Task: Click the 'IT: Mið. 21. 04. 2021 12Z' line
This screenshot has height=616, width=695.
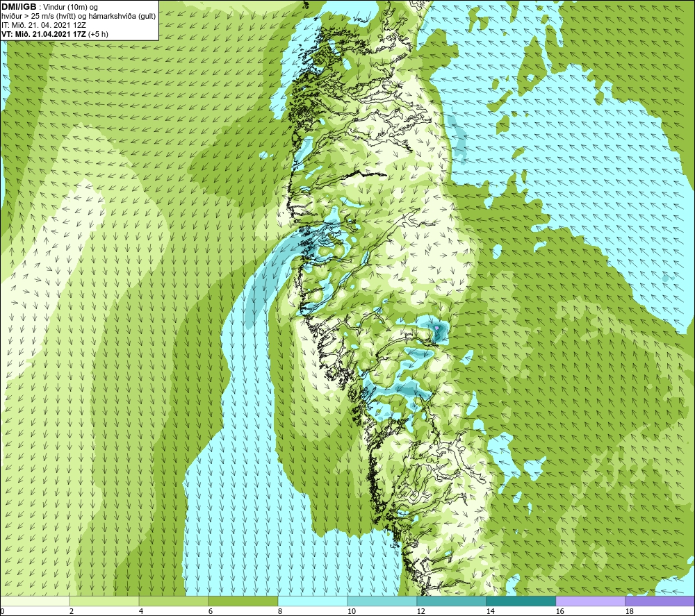Action: pyautogui.click(x=44, y=25)
